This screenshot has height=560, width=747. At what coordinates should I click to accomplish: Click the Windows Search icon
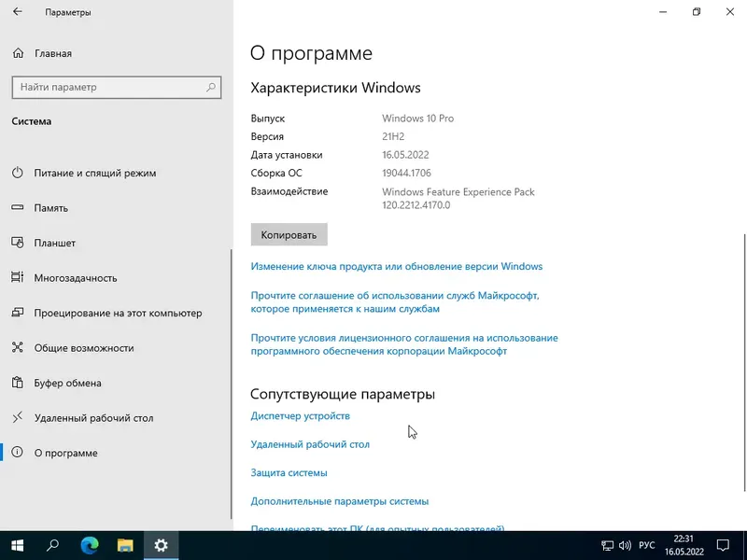click(51, 546)
